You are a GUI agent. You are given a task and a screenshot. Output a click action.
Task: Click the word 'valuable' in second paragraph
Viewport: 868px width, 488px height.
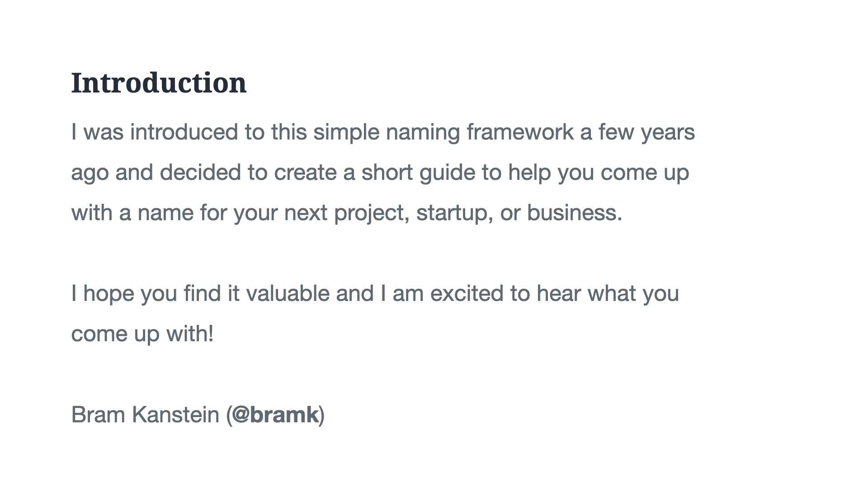pyautogui.click(x=288, y=293)
